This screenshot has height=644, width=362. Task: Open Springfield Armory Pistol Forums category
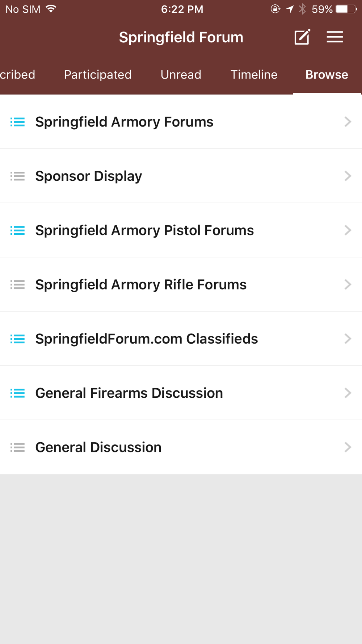(144, 230)
